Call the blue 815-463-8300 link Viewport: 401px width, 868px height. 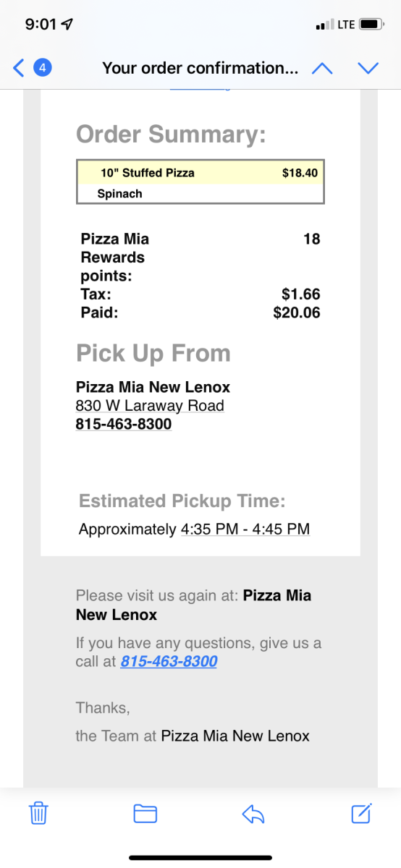coord(169,661)
